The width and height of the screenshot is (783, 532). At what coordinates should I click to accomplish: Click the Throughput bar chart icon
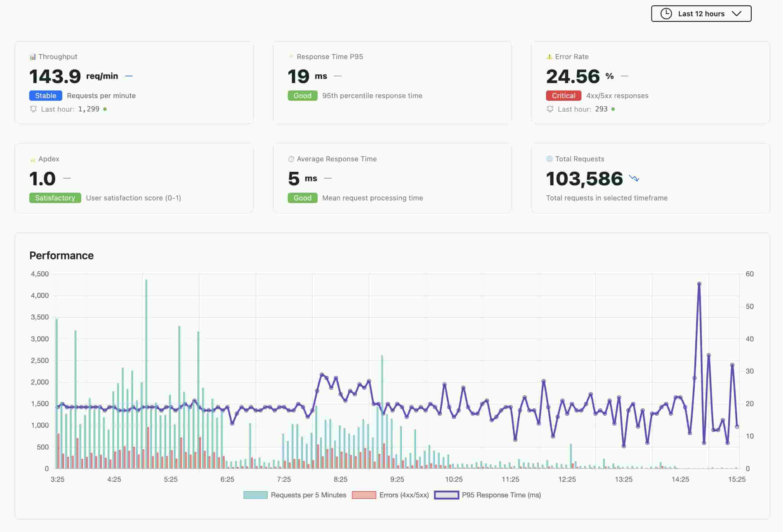(x=33, y=57)
